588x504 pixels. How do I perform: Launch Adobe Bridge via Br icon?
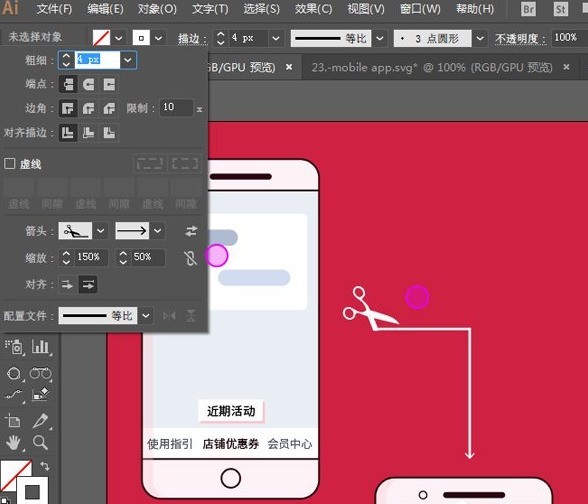click(528, 9)
